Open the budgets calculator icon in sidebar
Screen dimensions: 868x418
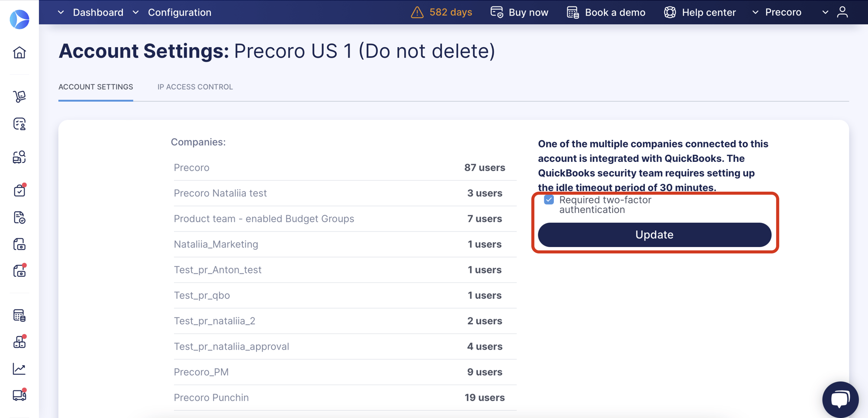(19, 315)
